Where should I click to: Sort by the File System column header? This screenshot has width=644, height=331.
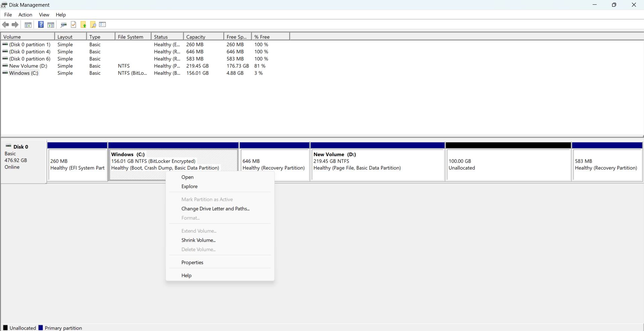(133, 37)
